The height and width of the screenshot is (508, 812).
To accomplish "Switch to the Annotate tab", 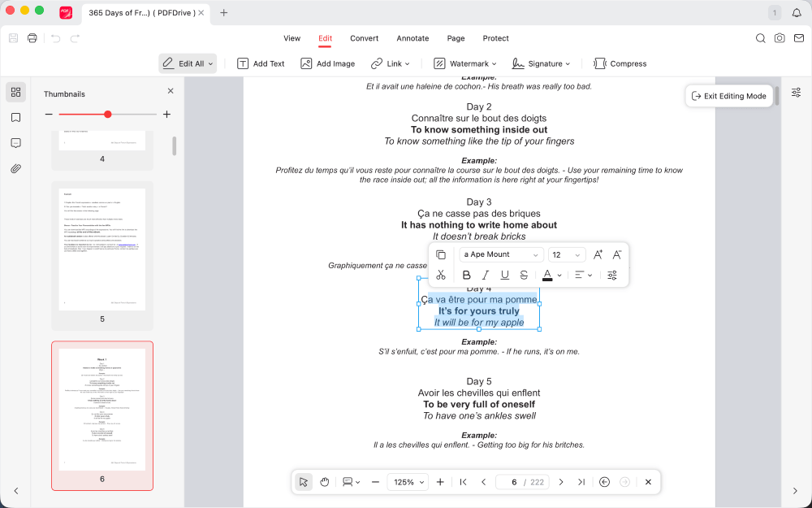I will tap(412, 38).
